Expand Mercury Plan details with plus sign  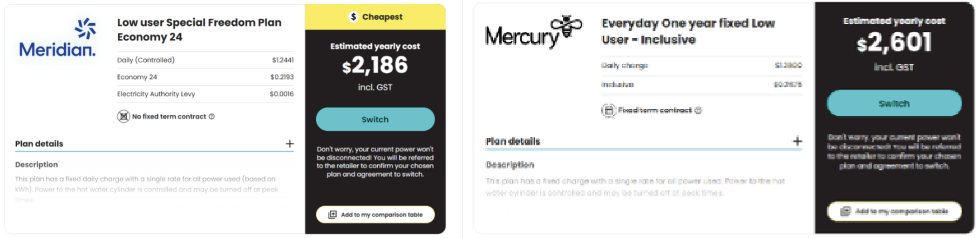pyautogui.click(x=797, y=141)
